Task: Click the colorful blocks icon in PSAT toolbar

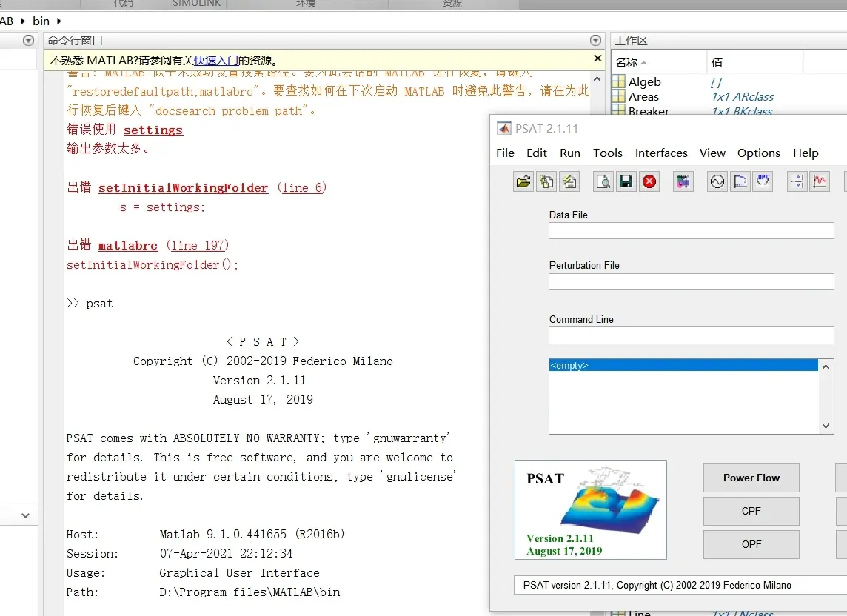Action: pyautogui.click(x=683, y=181)
